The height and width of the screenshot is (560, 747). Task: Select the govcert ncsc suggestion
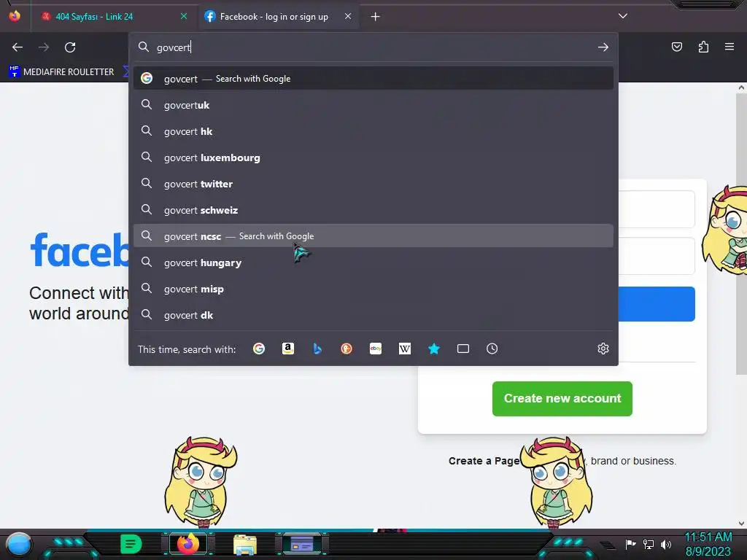click(x=373, y=236)
